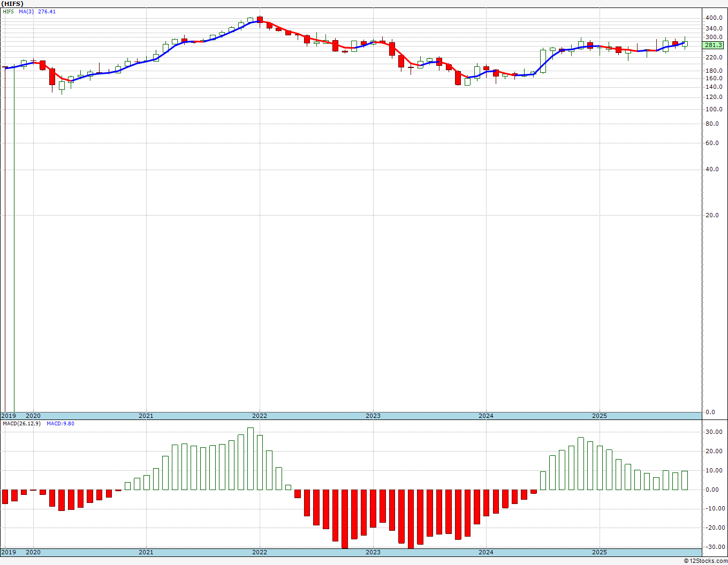Select 2025 on the price chart time axis
728x565 pixels.
tap(600, 416)
